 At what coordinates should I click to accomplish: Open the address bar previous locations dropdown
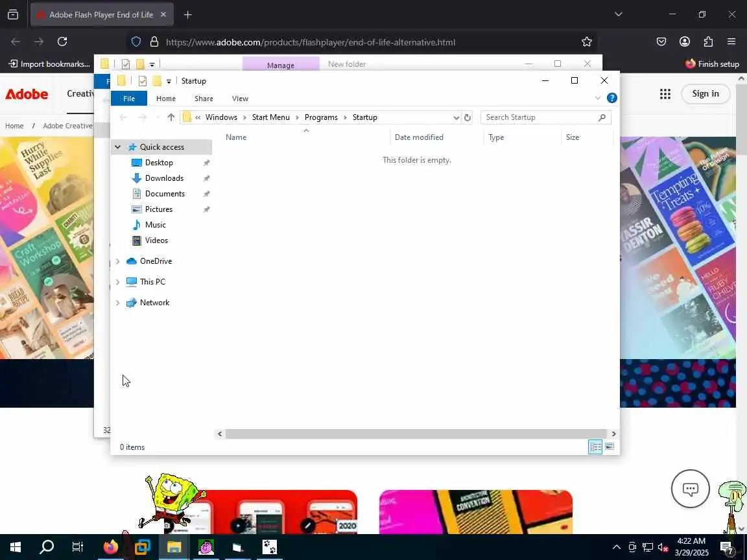(x=456, y=117)
